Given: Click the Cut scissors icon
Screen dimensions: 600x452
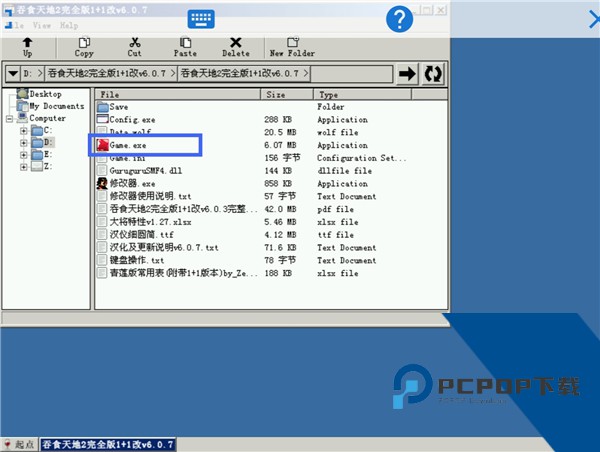Looking at the screenshot, I should click(x=135, y=42).
